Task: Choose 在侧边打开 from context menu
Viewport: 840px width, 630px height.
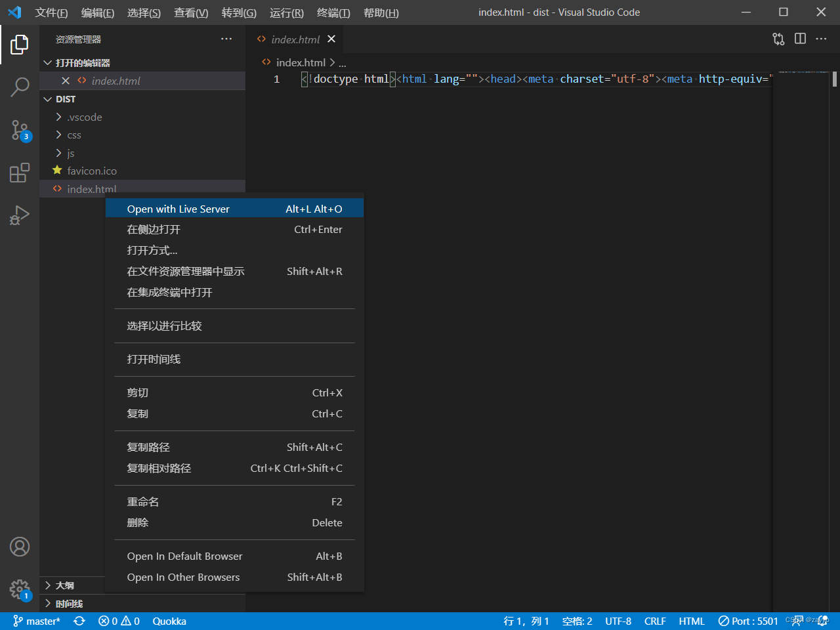Action: pyautogui.click(x=235, y=230)
